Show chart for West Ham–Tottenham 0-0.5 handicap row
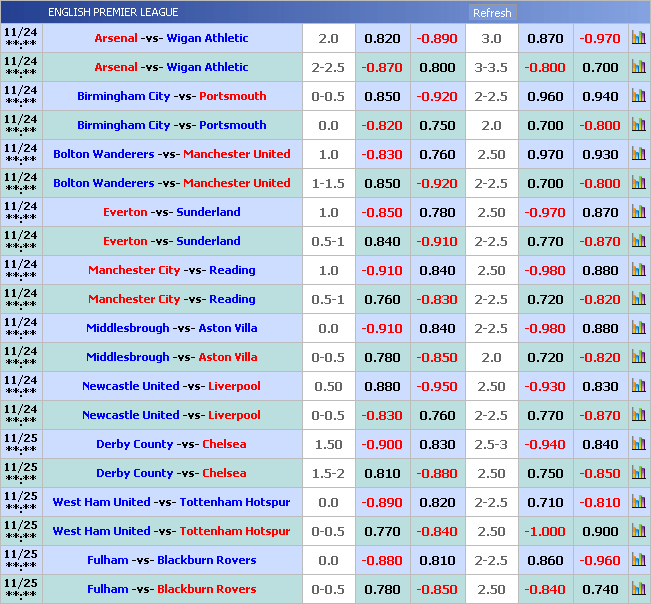Screen dimensions: 651x604 click(638, 531)
